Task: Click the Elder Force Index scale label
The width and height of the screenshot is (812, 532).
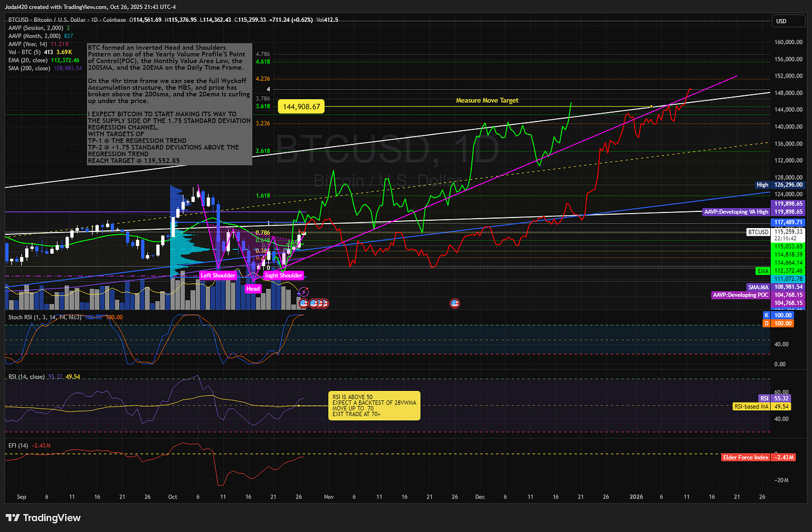Action: tap(758, 457)
